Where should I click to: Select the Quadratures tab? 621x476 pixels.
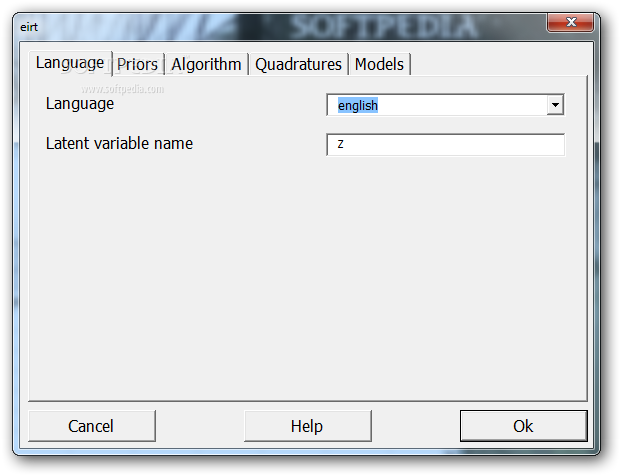pos(298,64)
